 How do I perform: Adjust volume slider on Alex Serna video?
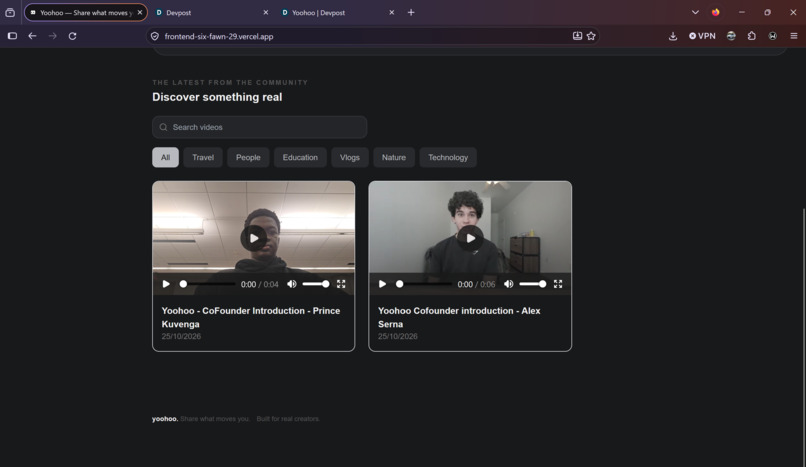533,284
